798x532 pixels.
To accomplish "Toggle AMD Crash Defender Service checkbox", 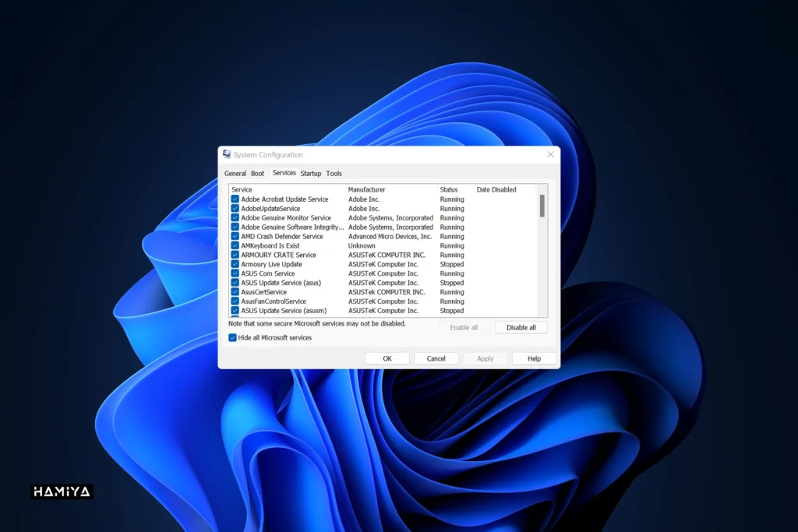I will click(235, 237).
